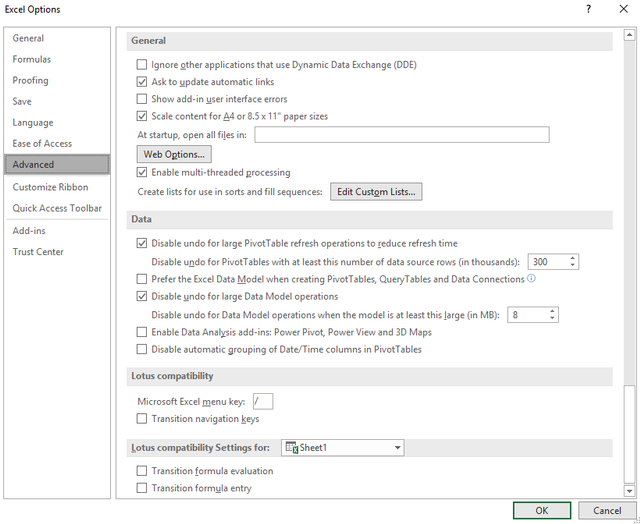Click the Microsoft Excel menu key field
The image size is (640, 524).
coord(263,401)
